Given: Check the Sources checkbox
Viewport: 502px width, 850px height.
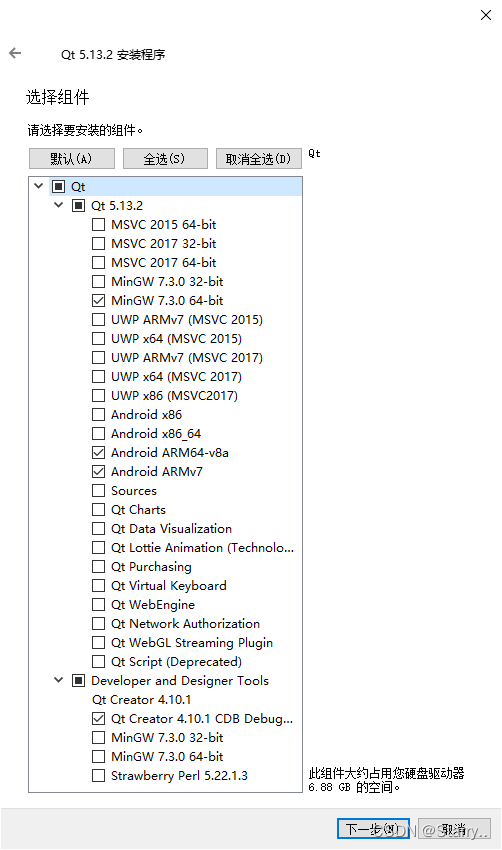Looking at the screenshot, I should coord(98,491).
